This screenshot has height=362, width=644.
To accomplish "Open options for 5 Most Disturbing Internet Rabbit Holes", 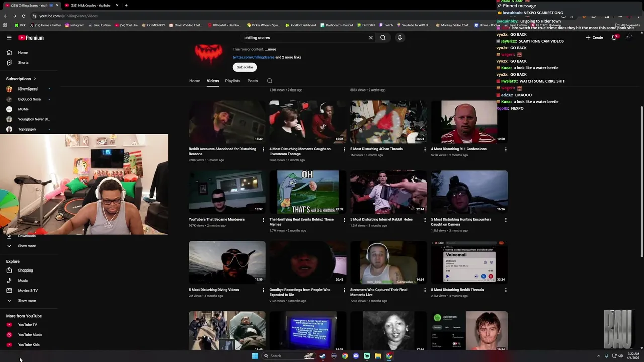I will [425, 220].
